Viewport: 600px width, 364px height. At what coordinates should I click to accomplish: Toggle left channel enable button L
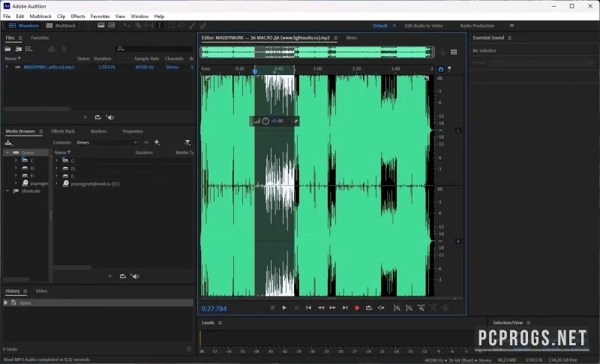[458, 130]
